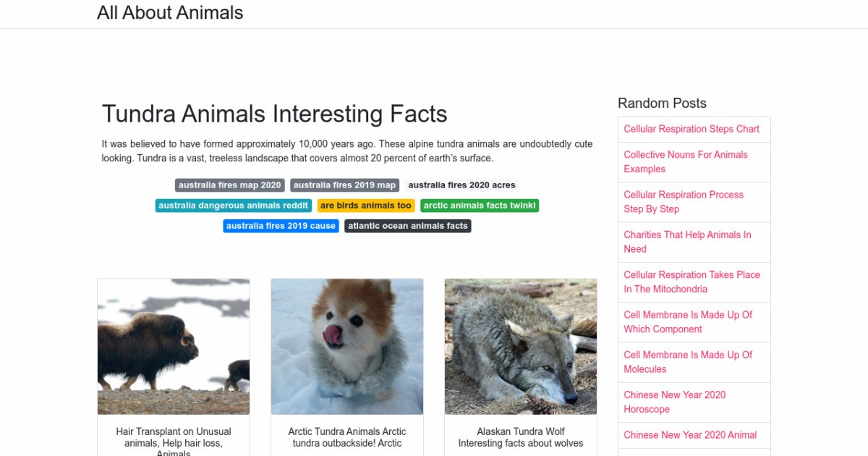Click the 'australia fires 2019 map' tag
This screenshot has width=868, height=456.
pyautogui.click(x=344, y=185)
